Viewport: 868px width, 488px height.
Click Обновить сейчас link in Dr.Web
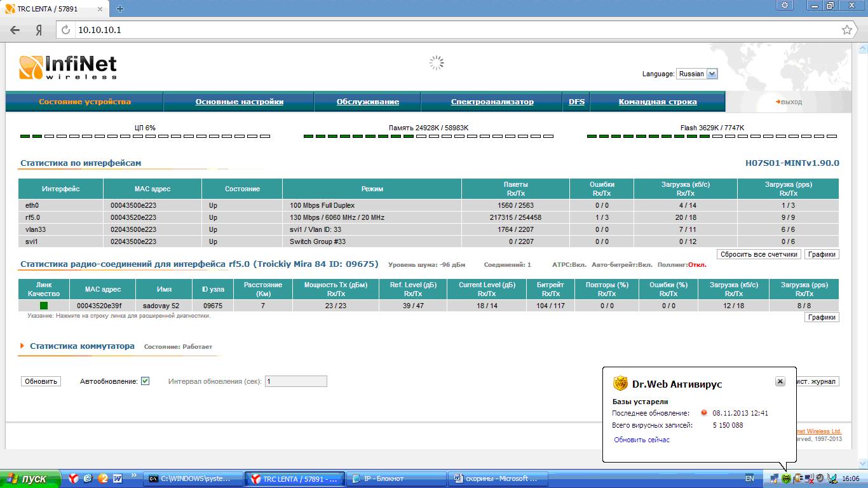click(x=642, y=440)
